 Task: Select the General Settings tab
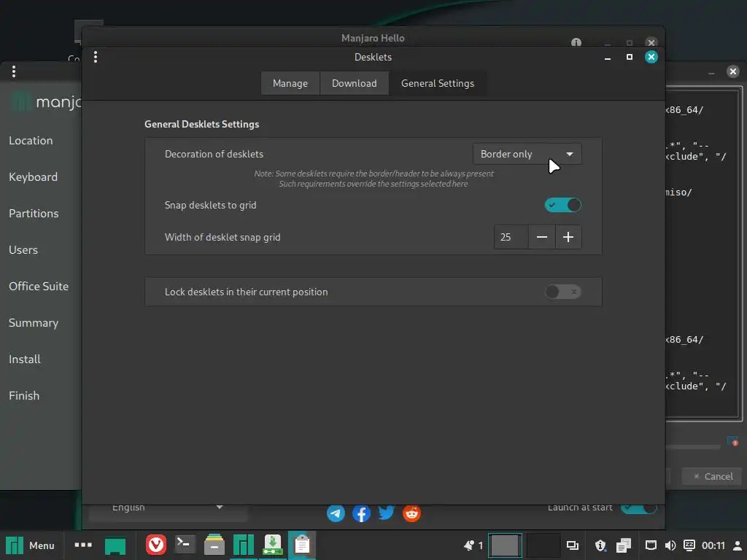coord(438,83)
